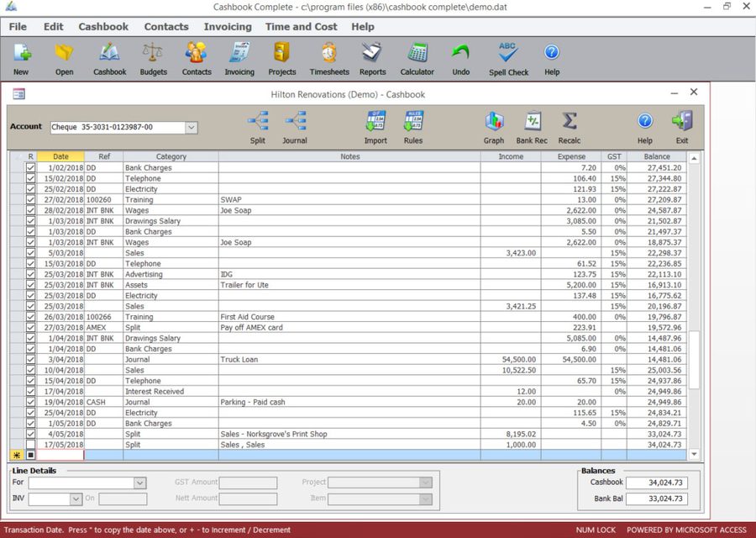Viewport: 756px width, 538px height.
Task: Toggle reconciled box for 26/03/2018 Training row
Action: coord(31,317)
